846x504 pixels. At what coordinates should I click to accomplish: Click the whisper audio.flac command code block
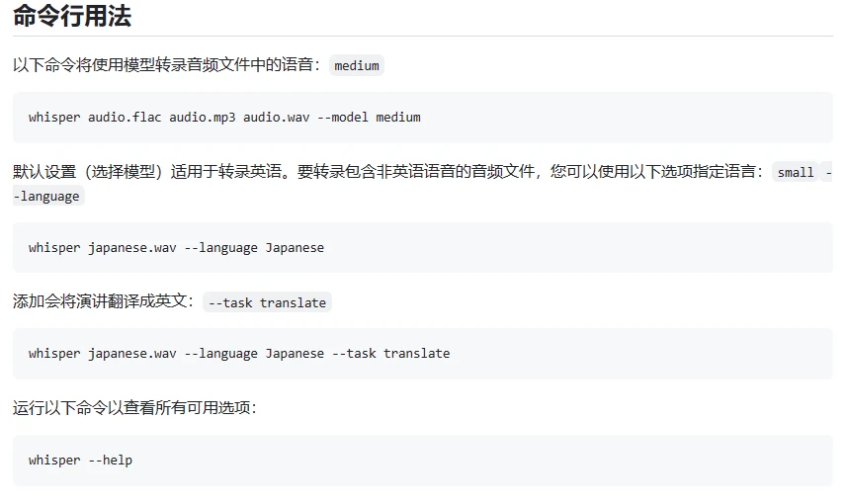(422, 117)
